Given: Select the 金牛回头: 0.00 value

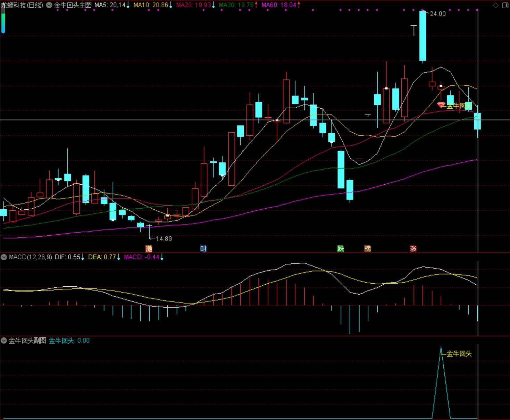Looking at the screenshot, I should click(69, 341).
